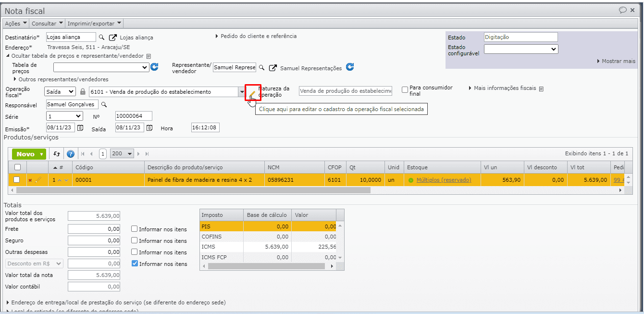Click the note icon beside Ocultar tabela de preços
Image resolution: width=644 pixels, height=314 pixels.
149,56
